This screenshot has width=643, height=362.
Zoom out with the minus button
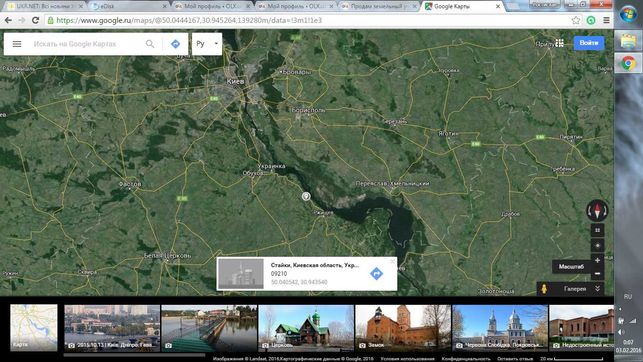pos(597,273)
